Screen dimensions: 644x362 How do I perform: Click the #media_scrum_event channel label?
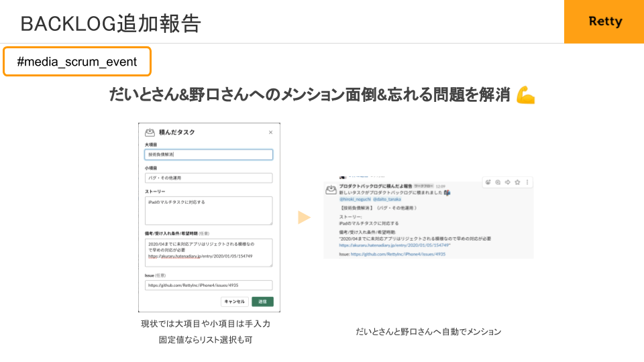tap(77, 62)
